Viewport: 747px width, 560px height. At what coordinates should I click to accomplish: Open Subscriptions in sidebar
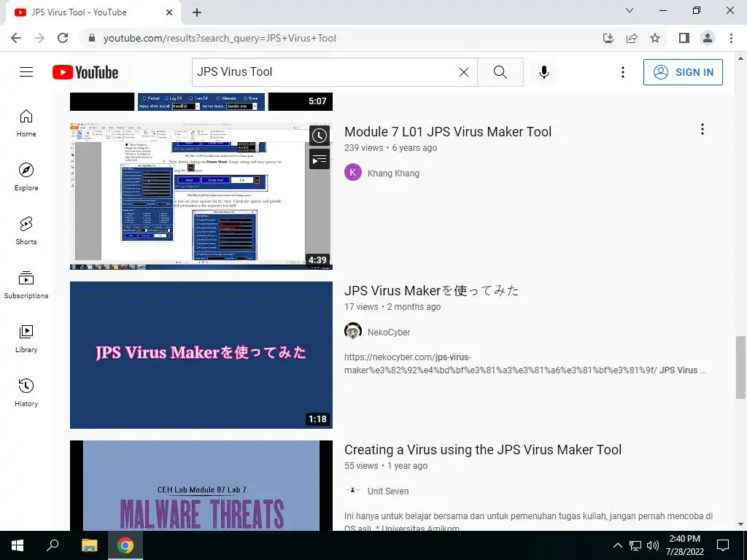26,285
